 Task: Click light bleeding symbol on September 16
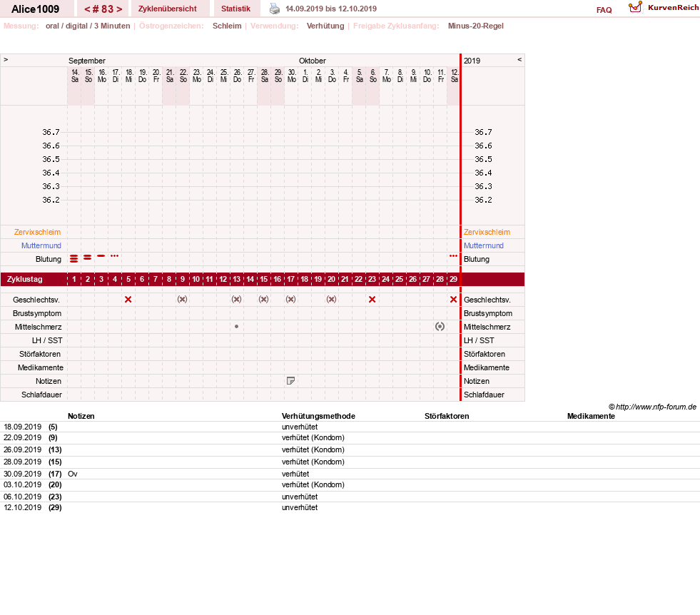[x=101, y=255]
